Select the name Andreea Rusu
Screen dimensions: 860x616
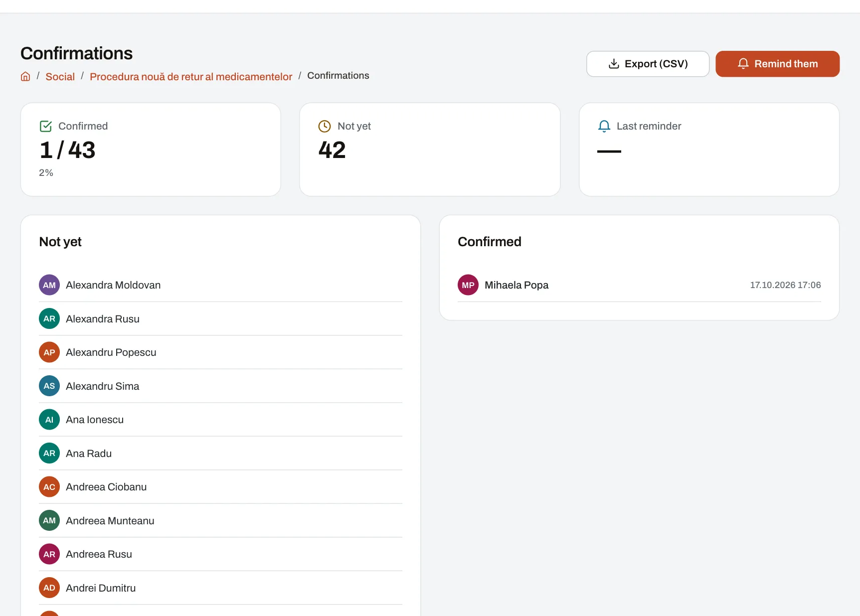[x=99, y=554]
